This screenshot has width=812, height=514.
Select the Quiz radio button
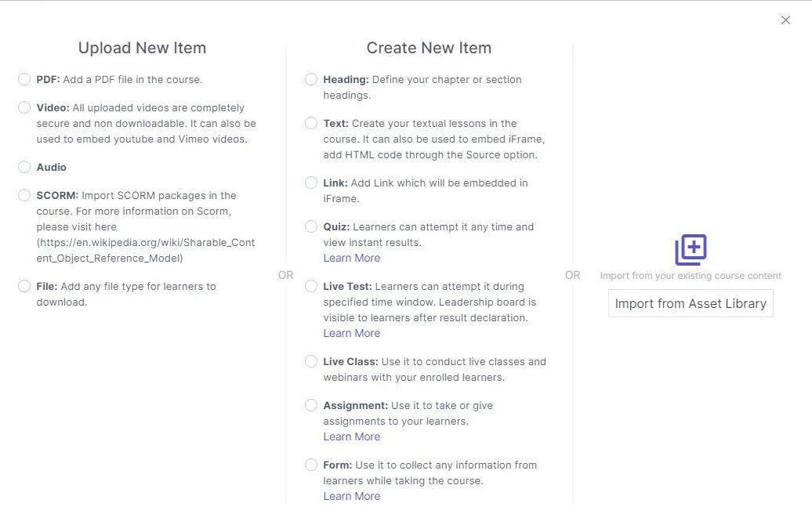pyautogui.click(x=311, y=226)
